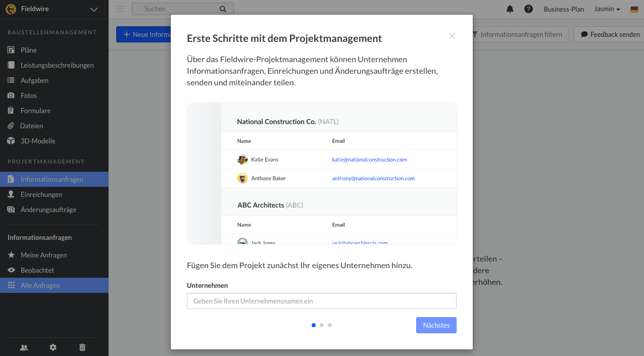Click the Fieldwire logo icon
The image size is (644, 356).
[x=11, y=9]
